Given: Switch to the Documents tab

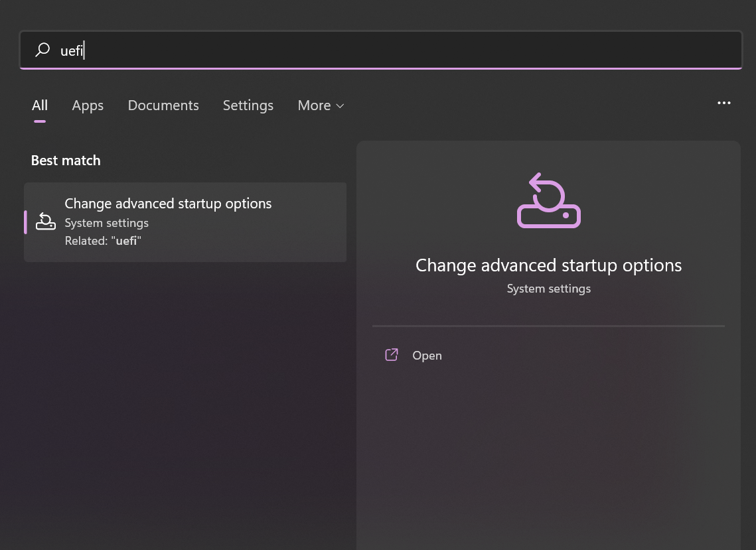Looking at the screenshot, I should 163,105.
